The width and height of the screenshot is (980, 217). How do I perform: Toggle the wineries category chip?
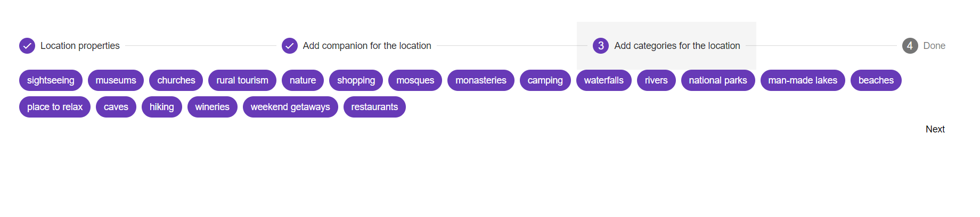click(x=212, y=107)
